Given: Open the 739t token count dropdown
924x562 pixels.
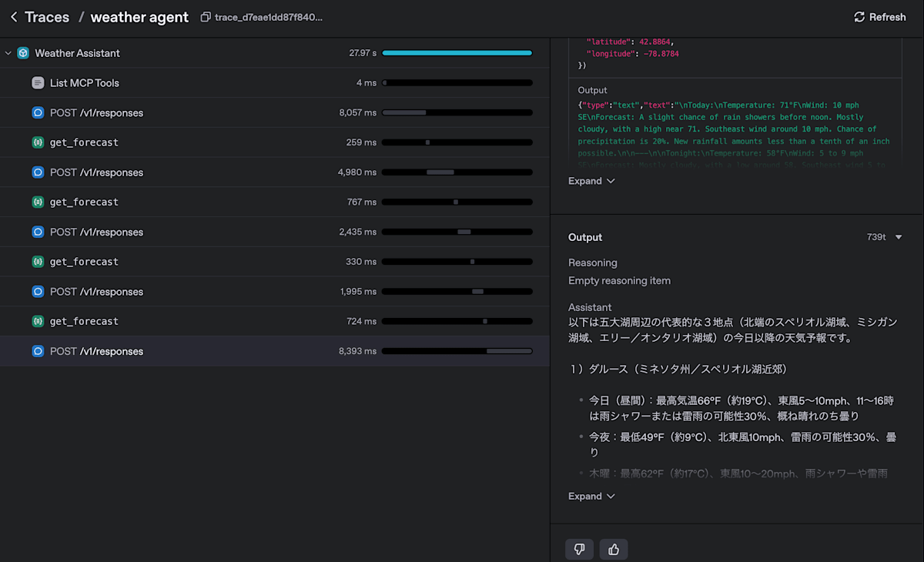Looking at the screenshot, I should (884, 237).
